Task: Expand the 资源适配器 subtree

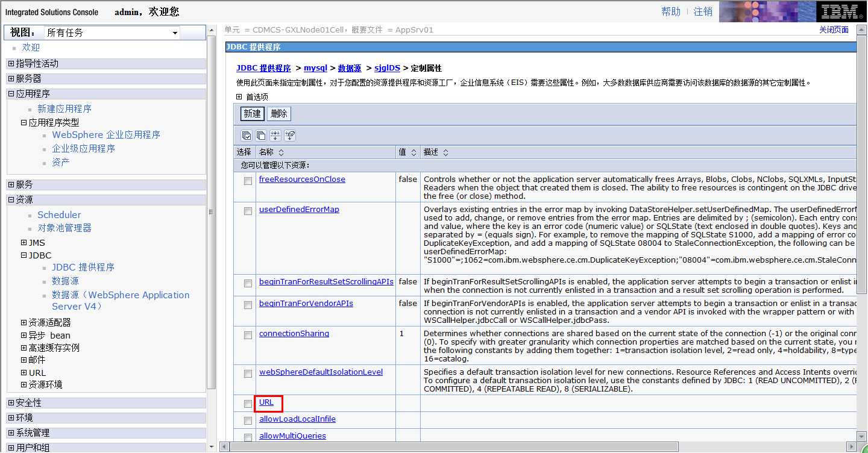Action: (24, 322)
